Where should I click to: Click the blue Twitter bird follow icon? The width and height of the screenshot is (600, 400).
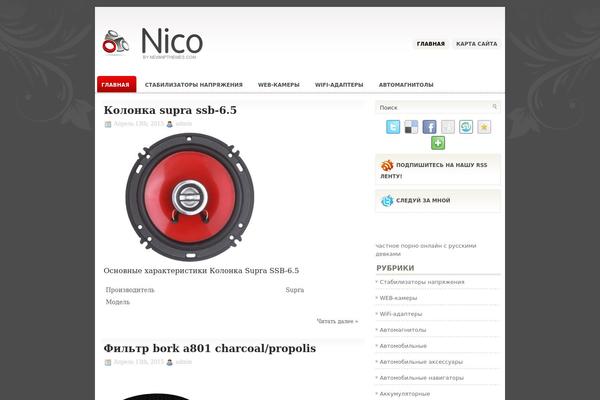[387, 200]
